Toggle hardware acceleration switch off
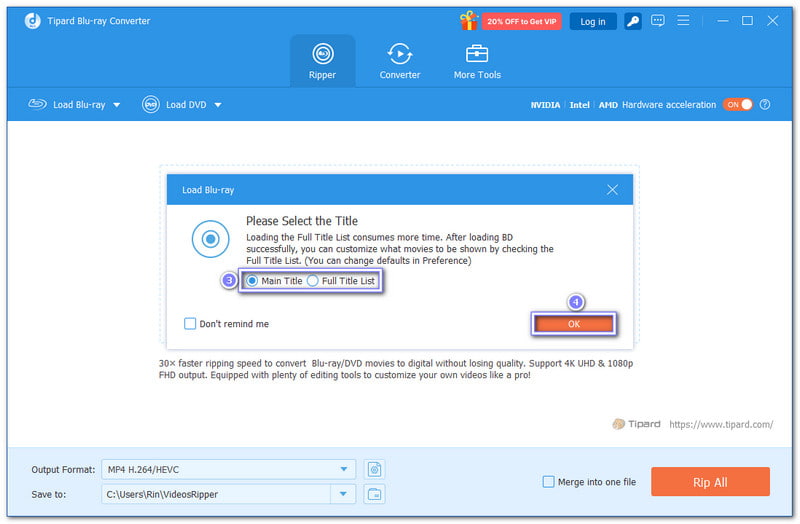The width and height of the screenshot is (800, 524). [x=738, y=105]
